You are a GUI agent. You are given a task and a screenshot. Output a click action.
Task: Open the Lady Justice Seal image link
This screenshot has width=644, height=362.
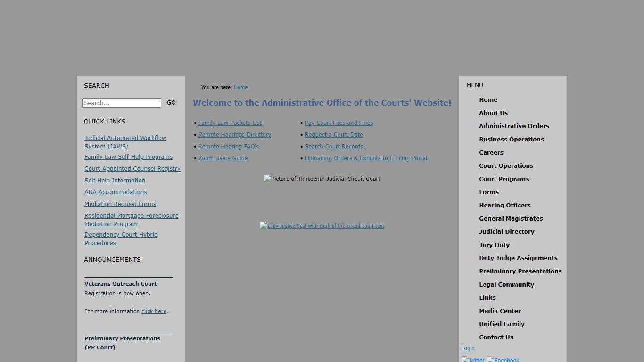[322, 226]
